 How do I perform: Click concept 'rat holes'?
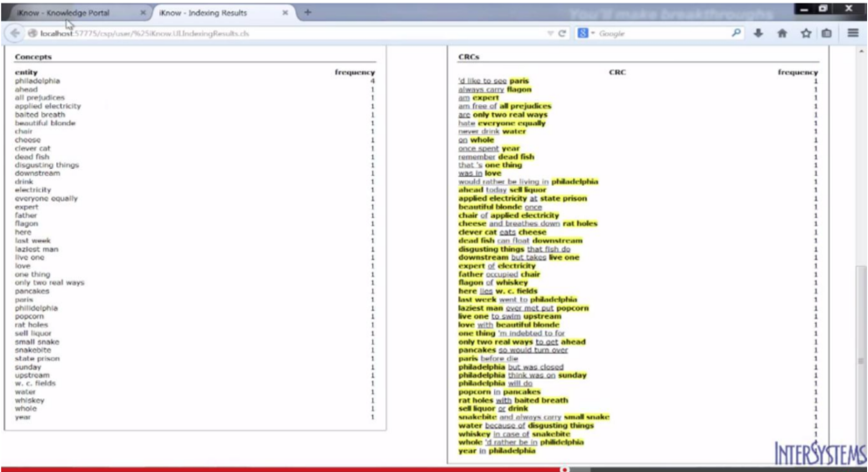[32, 325]
